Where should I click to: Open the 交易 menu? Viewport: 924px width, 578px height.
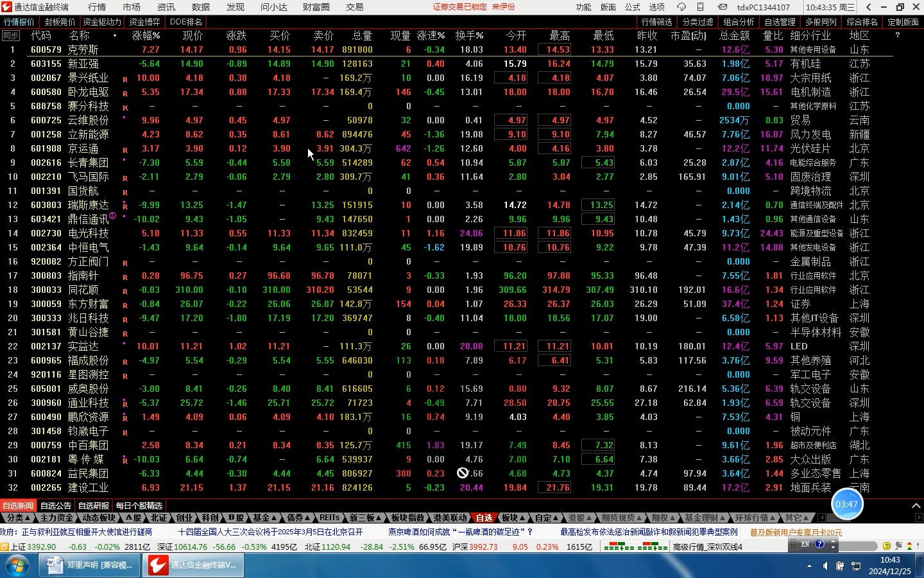coord(355,7)
